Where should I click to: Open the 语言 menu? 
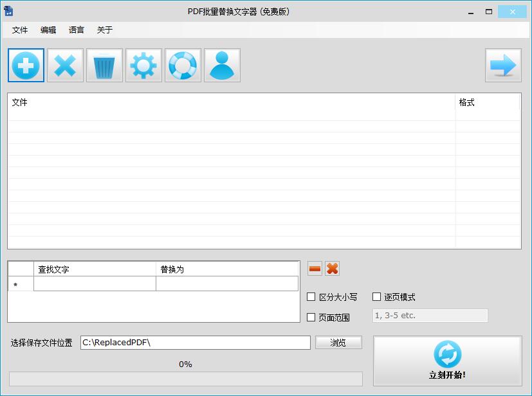click(x=76, y=30)
